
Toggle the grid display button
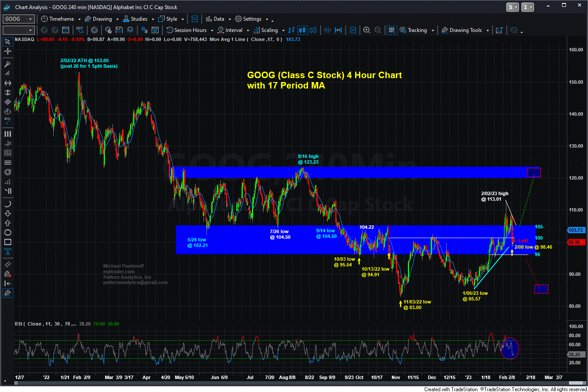click(x=391, y=30)
